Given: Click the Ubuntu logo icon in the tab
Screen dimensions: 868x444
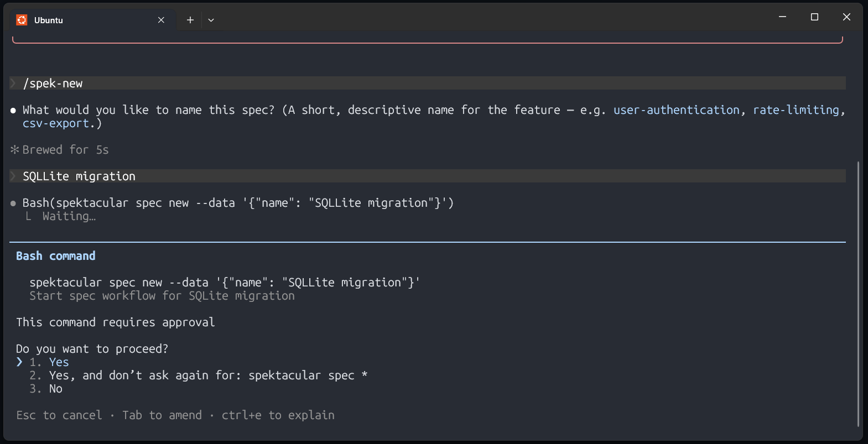Looking at the screenshot, I should point(22,20).
